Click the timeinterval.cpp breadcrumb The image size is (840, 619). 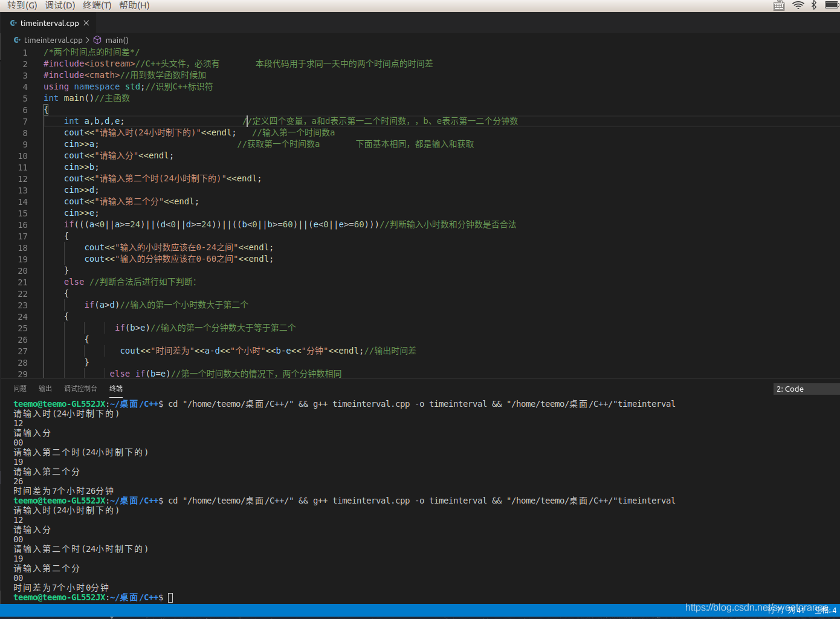[x=53, y=40]
